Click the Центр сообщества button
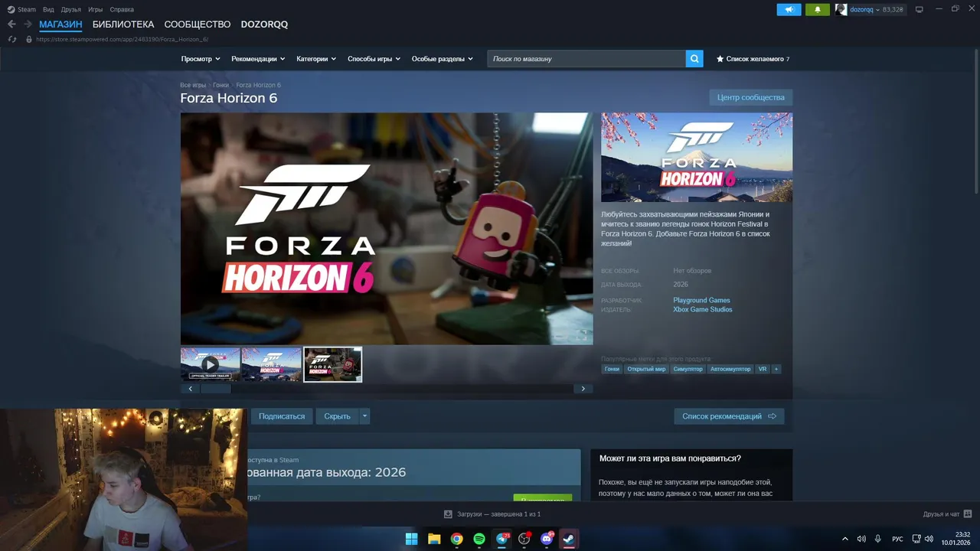This screenshot has width=980, height=551. [751, 97]
